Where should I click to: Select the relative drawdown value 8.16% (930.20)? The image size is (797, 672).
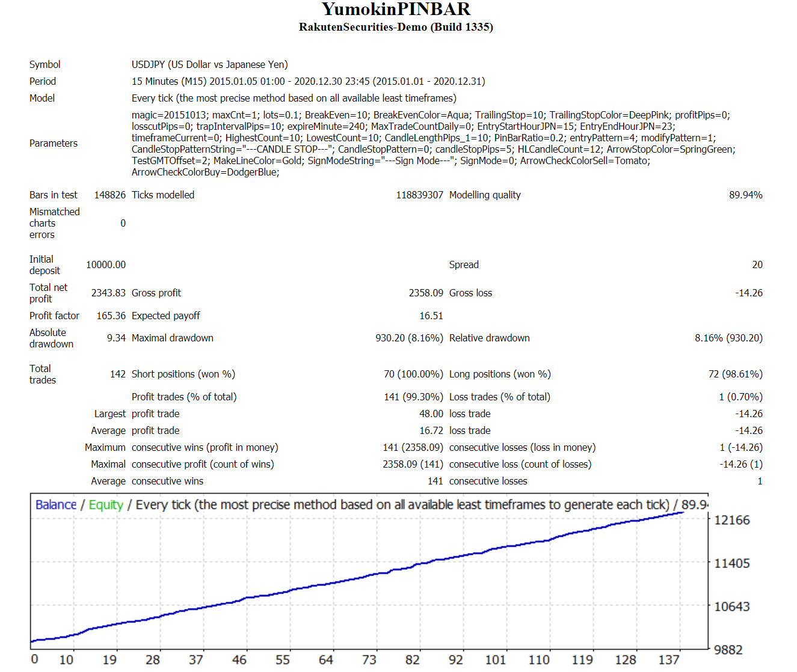point(728,338)
